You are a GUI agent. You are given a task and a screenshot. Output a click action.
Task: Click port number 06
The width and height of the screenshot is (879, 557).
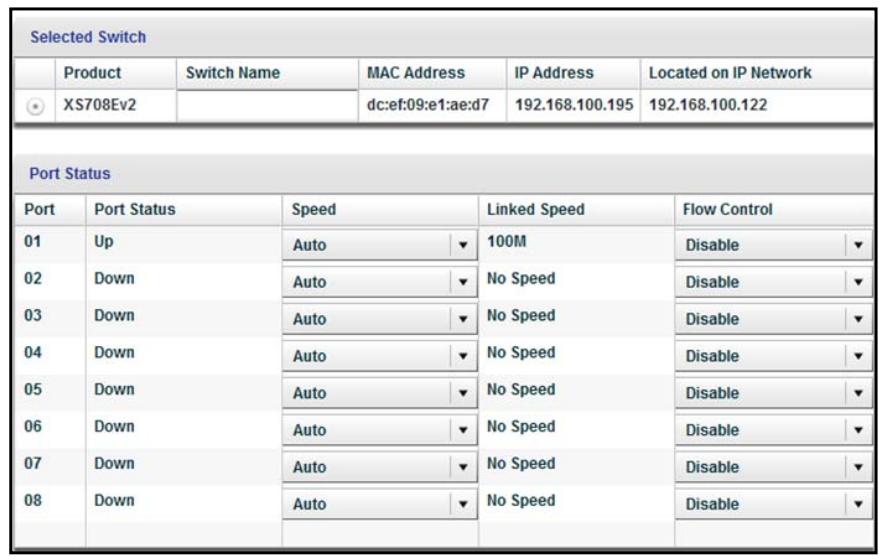point(33,426)
